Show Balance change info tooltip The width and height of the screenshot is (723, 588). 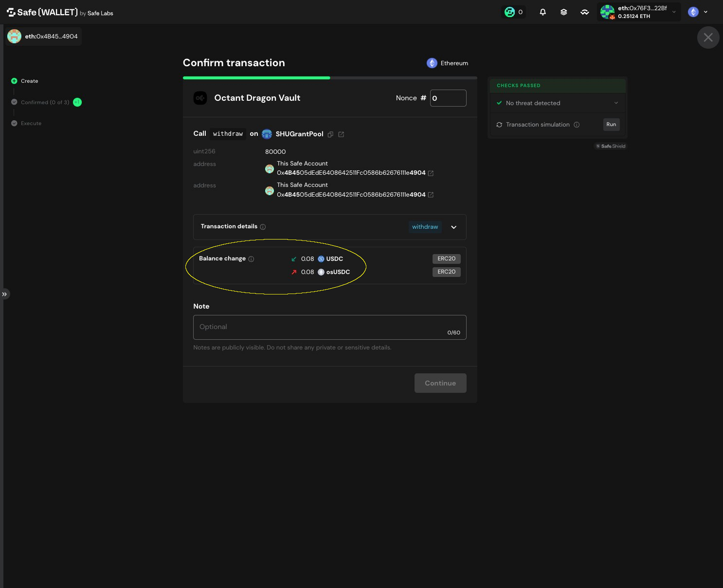point(251,259)
